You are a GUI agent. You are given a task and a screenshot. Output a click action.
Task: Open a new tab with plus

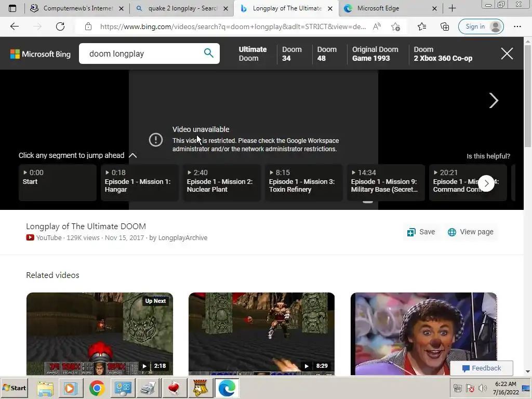pyautogui.click(x=452, y=8)
